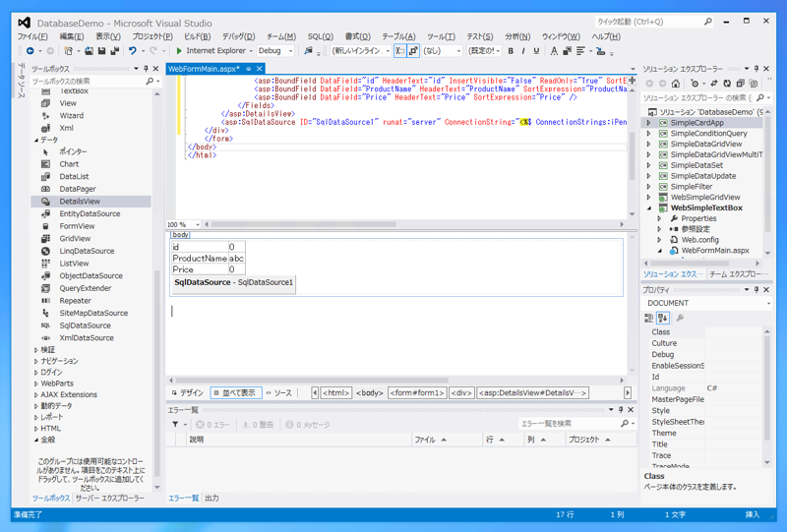
Task: Switch to the 出力 output tab
Action: [212, 499]
